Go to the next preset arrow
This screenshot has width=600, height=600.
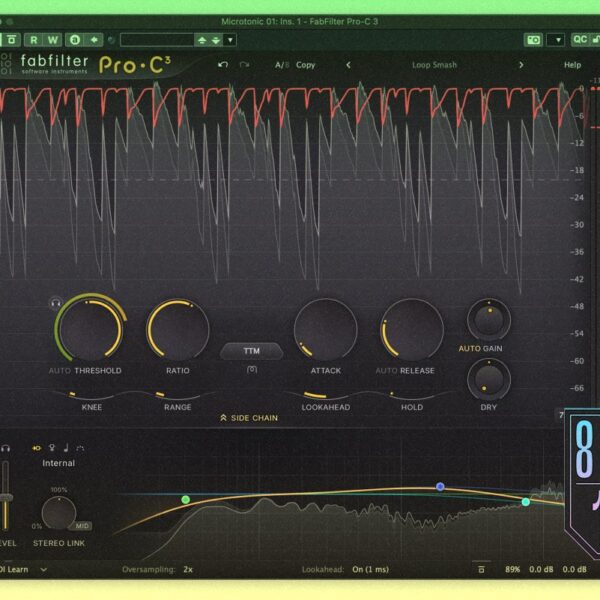point(521,65)
